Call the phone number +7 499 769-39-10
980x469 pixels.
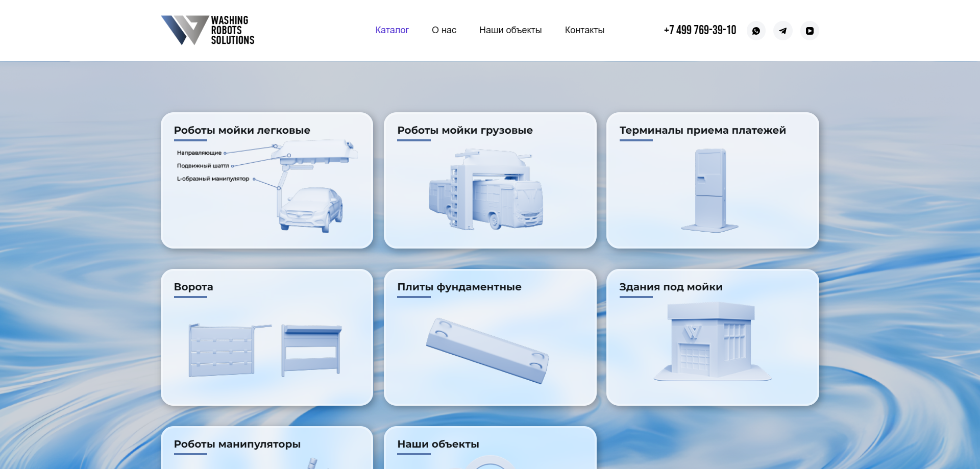coord(700,30)
